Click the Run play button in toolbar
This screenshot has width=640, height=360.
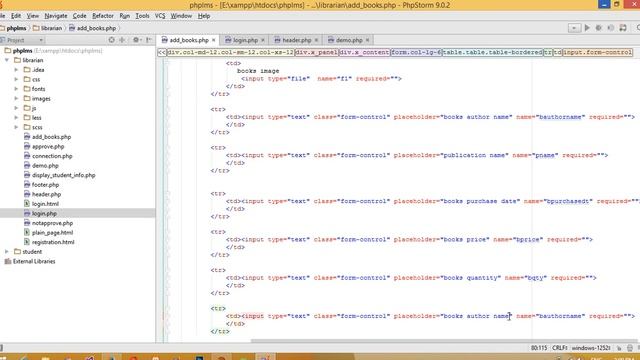[587, 28]
